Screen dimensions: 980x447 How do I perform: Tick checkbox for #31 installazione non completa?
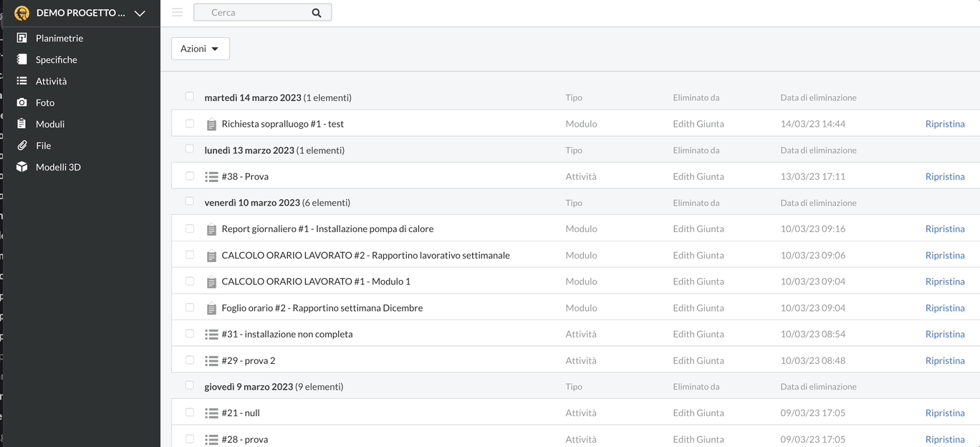tap(190, 334)
